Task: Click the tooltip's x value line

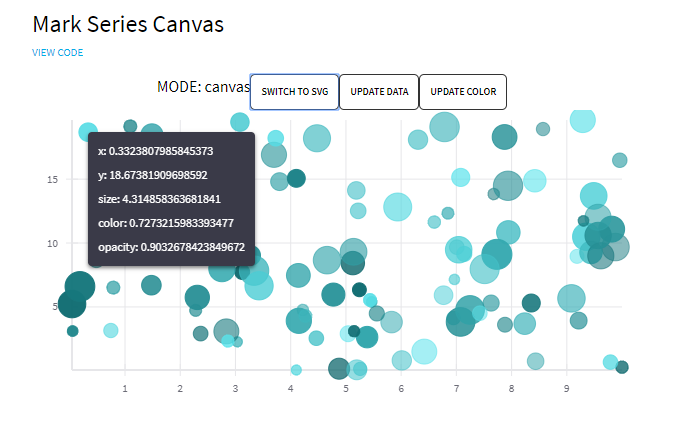Action: click(x=155, y=151)
